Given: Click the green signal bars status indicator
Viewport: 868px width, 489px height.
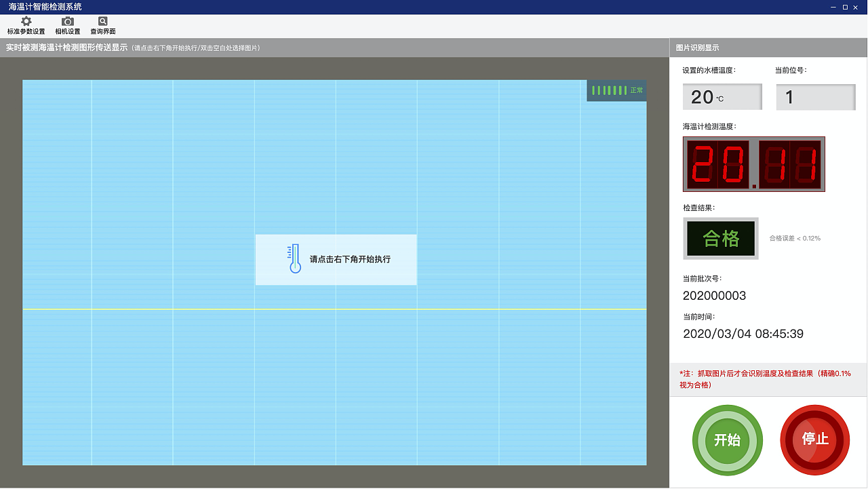Looking at the screenshot, I should pyautogui.click(x=609, y=90).
